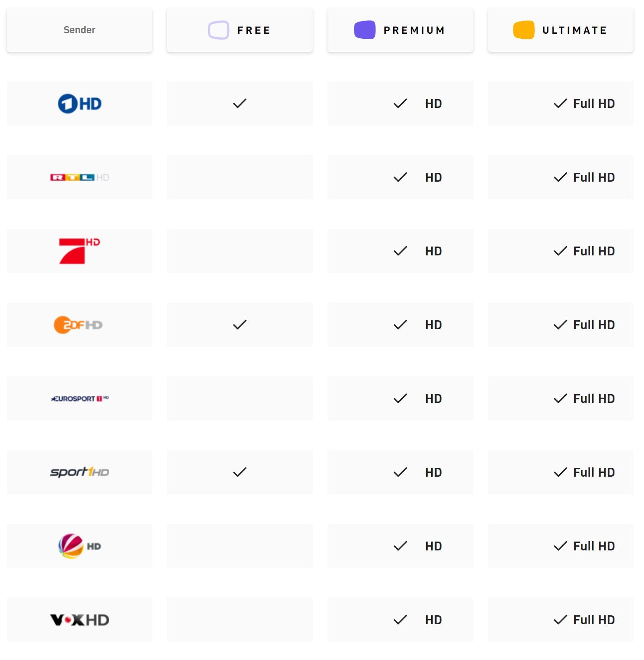644x660 pixels.
Task: Click the purple Premium plan icon
Action: point(365,30)
